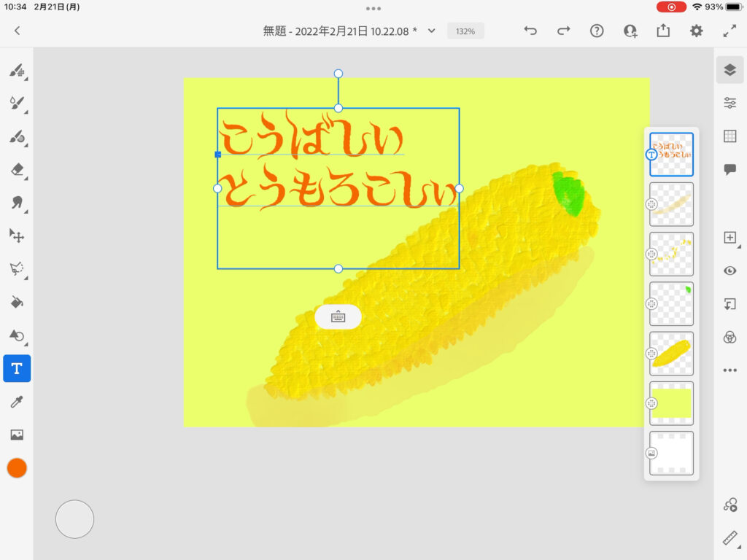Open the 132% zoom level menu
This screenshot has height=560, width=747.
coord(465,31)
